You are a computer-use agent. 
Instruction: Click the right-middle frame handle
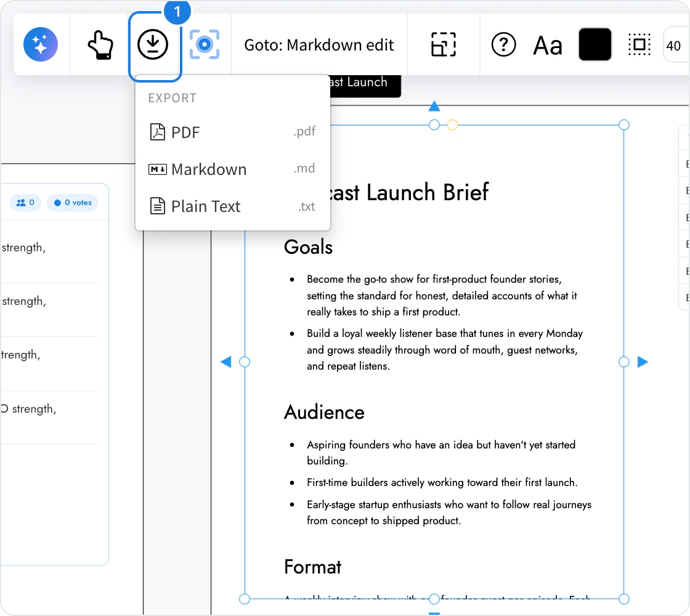click(623, 362)
